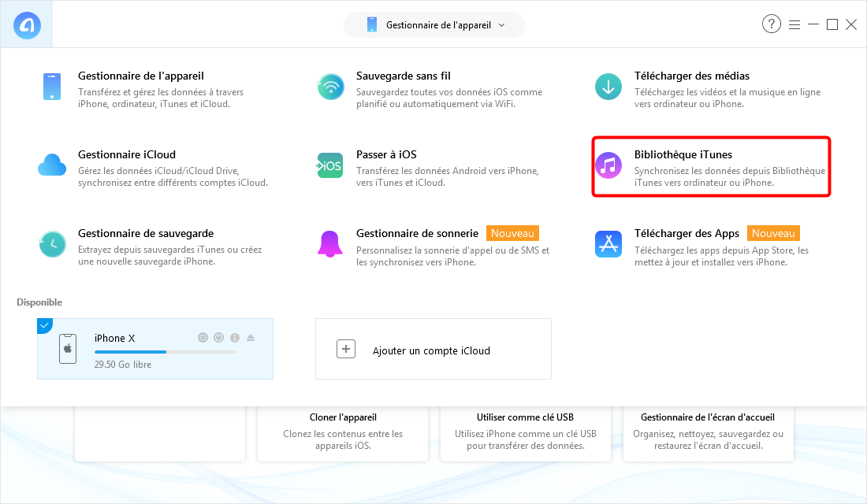Eject the iPhone X device
867x504 pixels.
(251, 338)
